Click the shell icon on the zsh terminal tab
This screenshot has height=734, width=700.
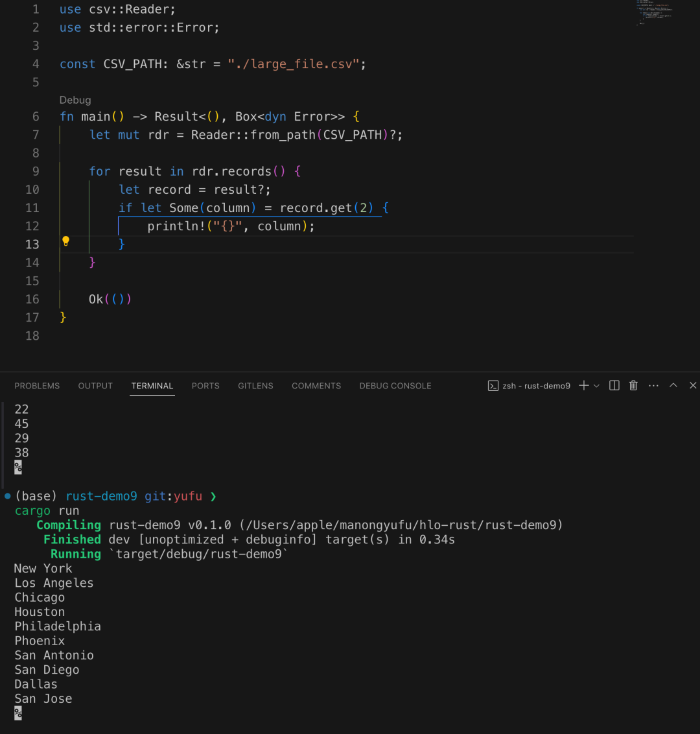(493, 385)
